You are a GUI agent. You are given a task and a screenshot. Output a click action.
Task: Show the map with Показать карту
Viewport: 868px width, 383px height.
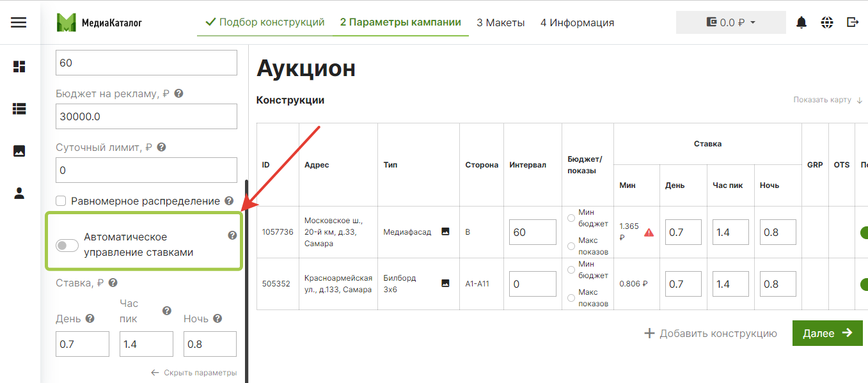click(823, 100)
